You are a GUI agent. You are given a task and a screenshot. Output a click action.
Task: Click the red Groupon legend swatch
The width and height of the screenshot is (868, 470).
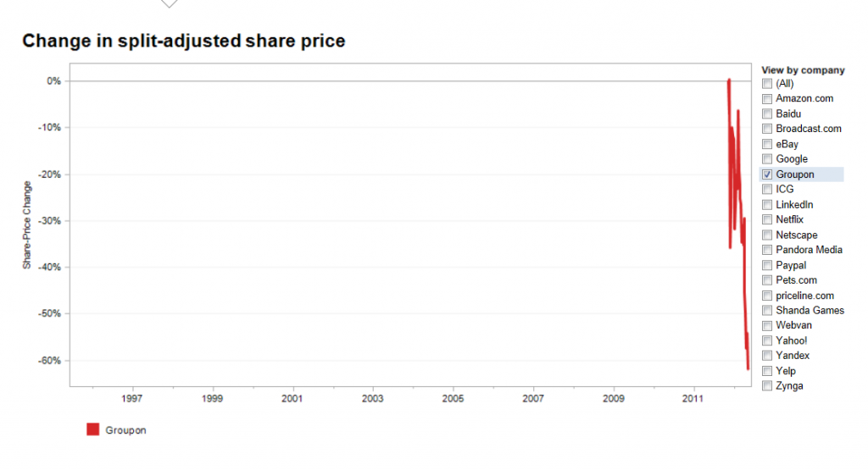(93, 430)
